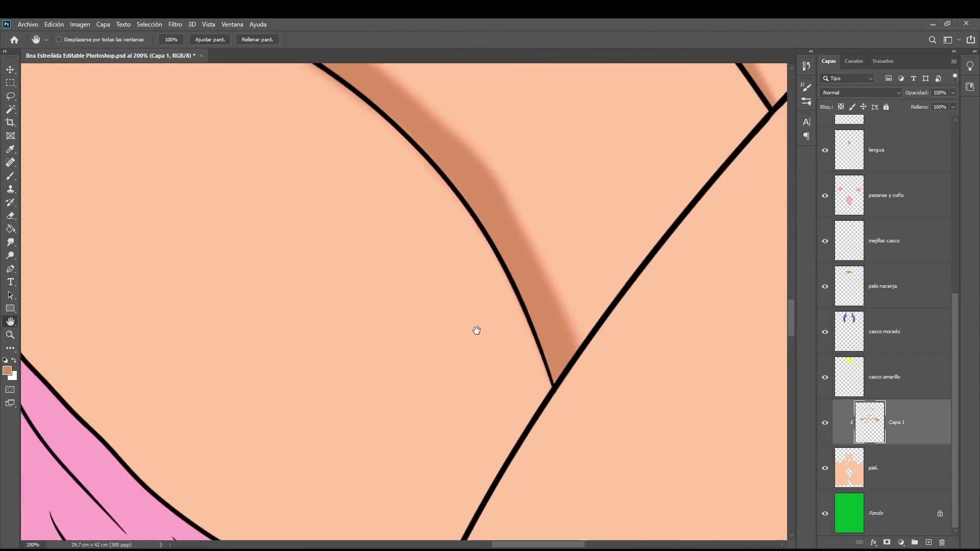Open the Clone Stamp tool
980x551 pixels.
click(x=10, y=189)
